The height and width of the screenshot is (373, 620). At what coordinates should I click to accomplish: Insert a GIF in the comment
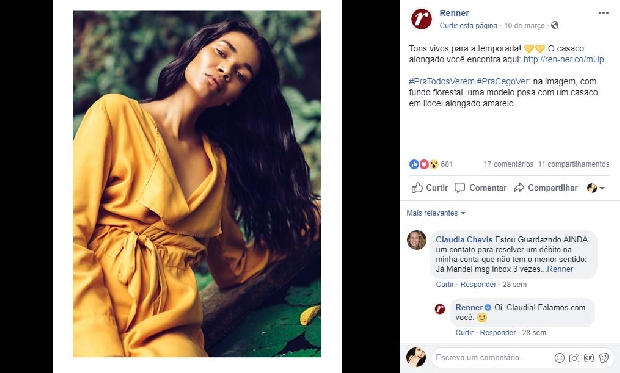[x=589, y=358]
